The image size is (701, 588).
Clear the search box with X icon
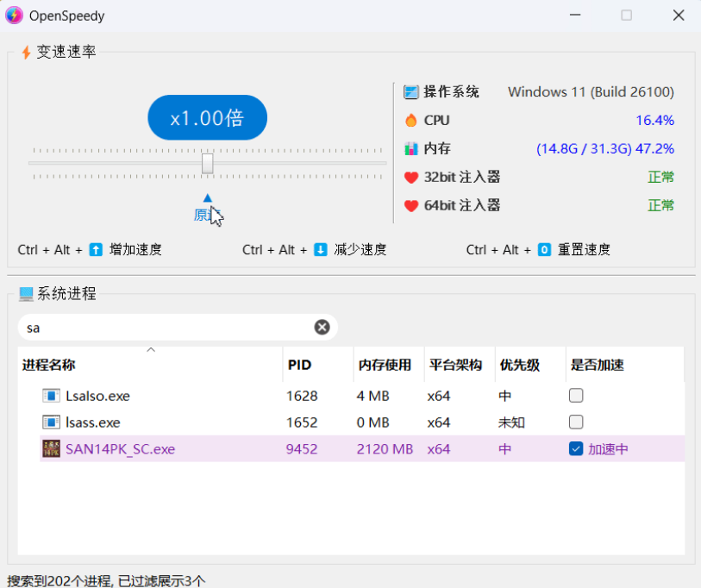pyautogui.click(x=322, y=327)
